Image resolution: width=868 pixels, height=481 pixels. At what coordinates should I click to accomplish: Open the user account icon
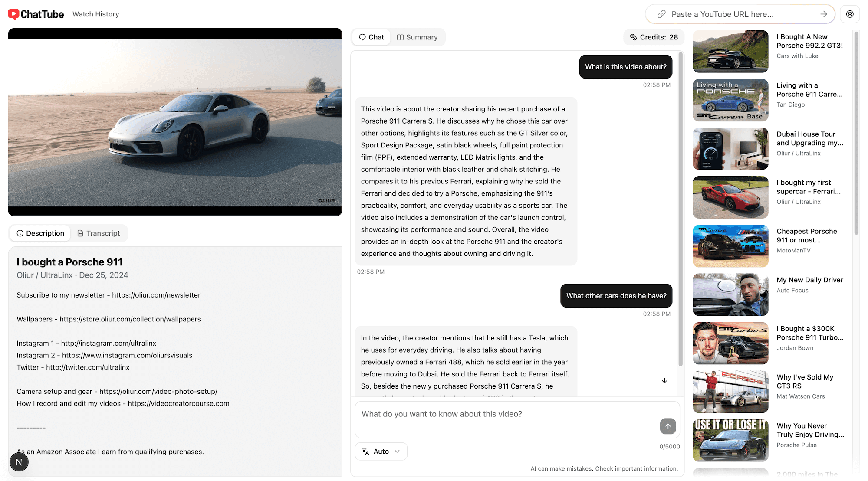pyautogui.click(x=850, y=13)
